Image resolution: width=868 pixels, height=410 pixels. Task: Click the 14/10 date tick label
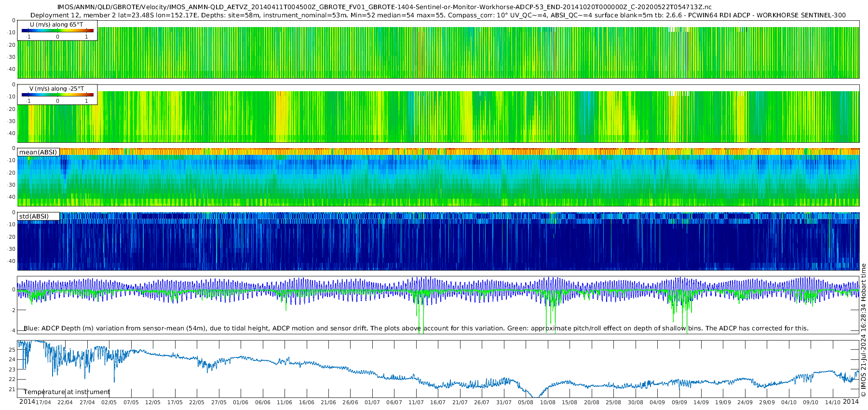[x=833, y=402]
